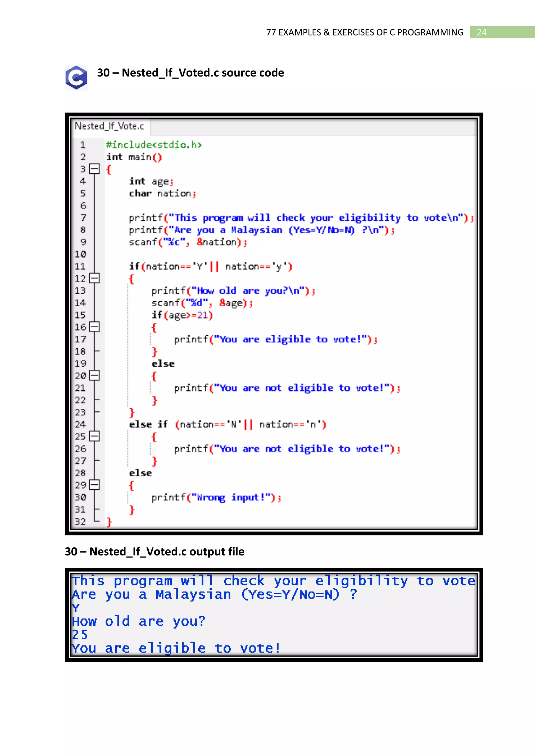Viewport: 535px width, 756px height.
Task: Click the heading '30 – Nested_If_Voted.c source code'
Action: 190,73
